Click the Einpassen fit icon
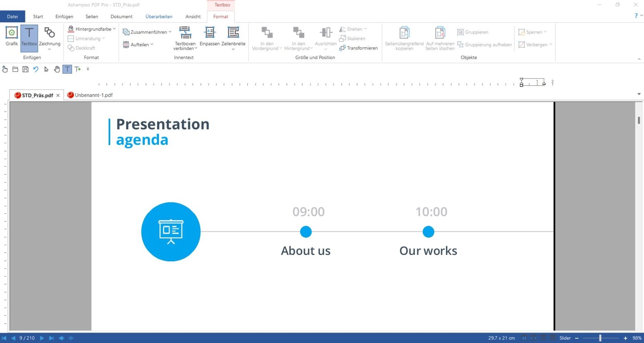The height and width of the screenshot is (343, 644). pyautogui.click(x=210, y=36)
